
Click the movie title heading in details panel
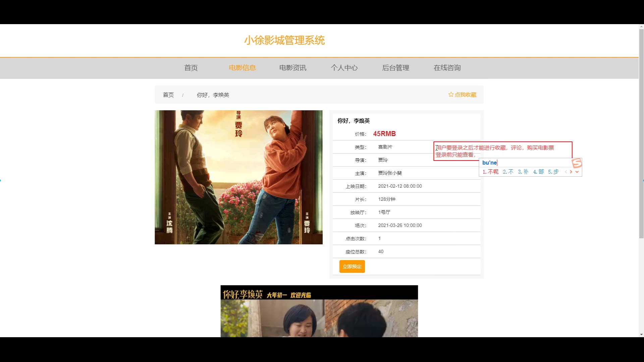tap(354, 121)
